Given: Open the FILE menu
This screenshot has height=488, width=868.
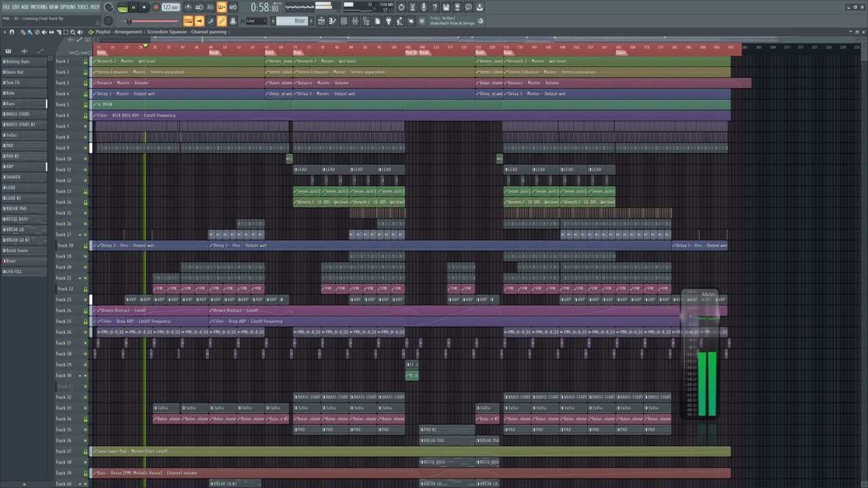Looking at the screenshot, I should pyautogui.click(x=7, y=7).
